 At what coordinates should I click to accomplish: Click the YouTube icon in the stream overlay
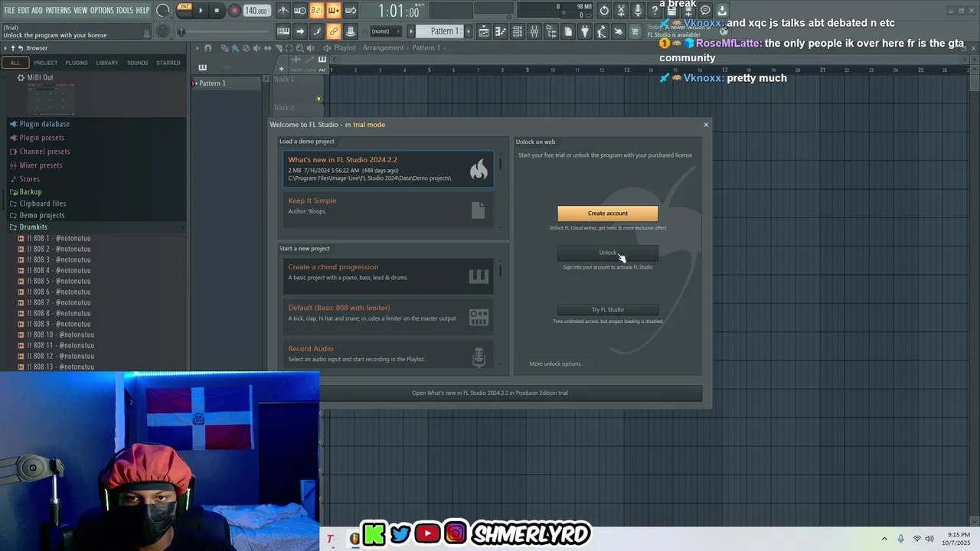click(427, 533)
